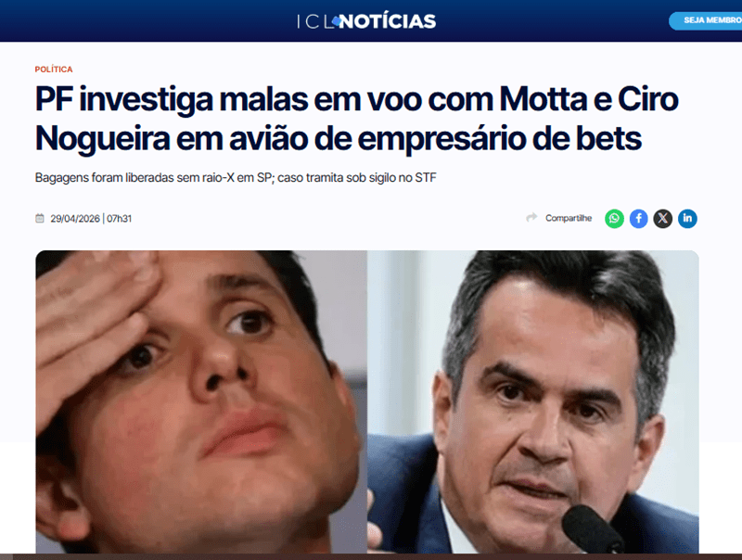Click the share arrow icon
Screen dimensions: 742x560
pyautogui.click(x=531, y=217)
